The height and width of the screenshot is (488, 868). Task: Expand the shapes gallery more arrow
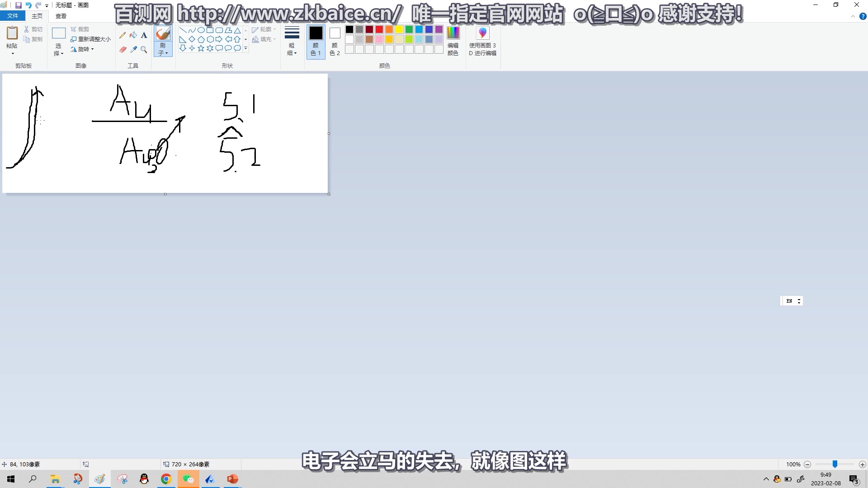pyautogui.click(x=246, y=48)
